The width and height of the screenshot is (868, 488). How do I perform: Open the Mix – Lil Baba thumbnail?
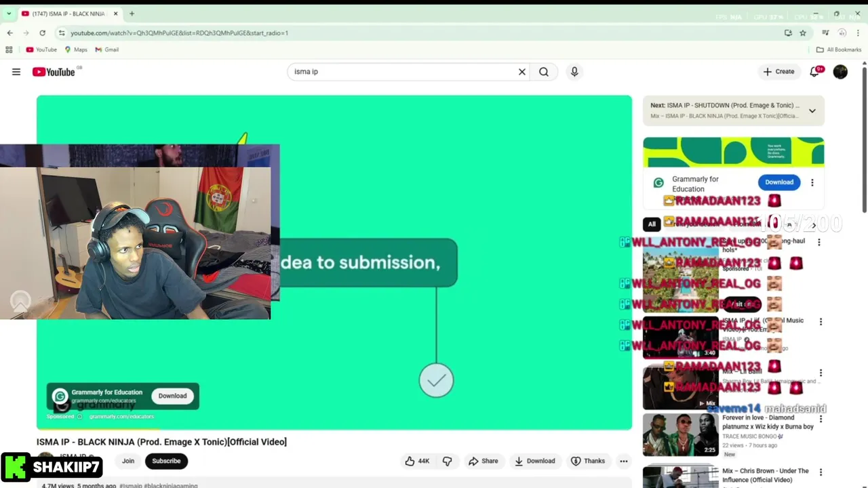coord(680,388)
